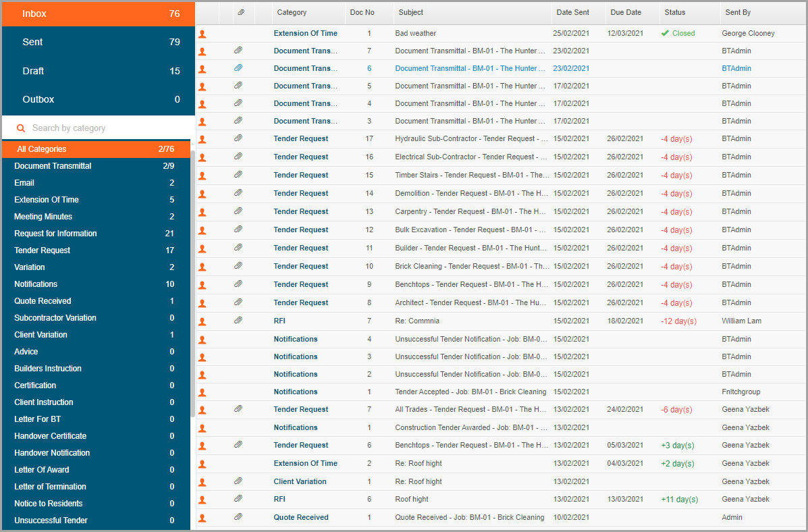Screen dimensions: 808x532
Task: Click paperclip in Architect tender request row
Action: [x=238, y=302]
